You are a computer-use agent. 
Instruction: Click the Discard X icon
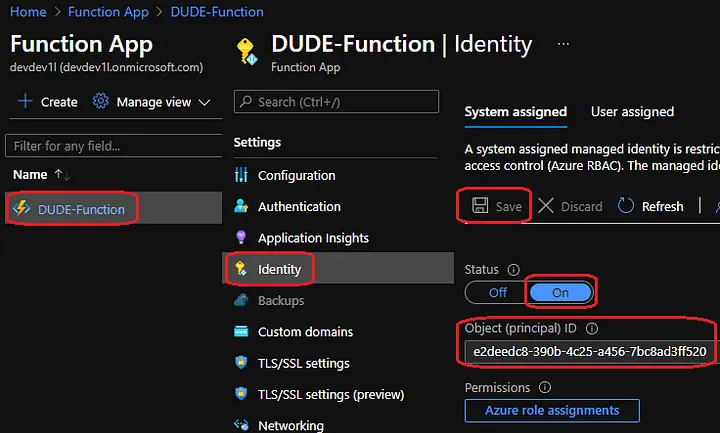point(546,206)
